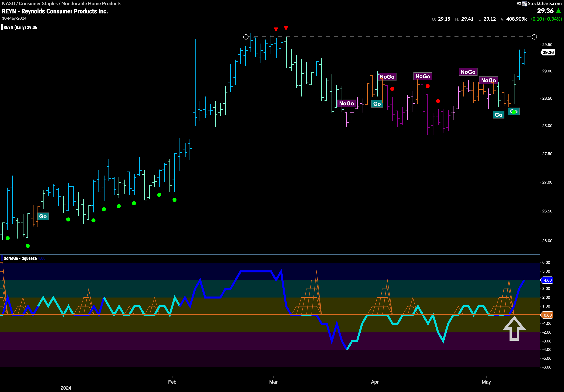Click the low value L: 29.12
This screenshot has width=564, height=392.
[487, 19]
